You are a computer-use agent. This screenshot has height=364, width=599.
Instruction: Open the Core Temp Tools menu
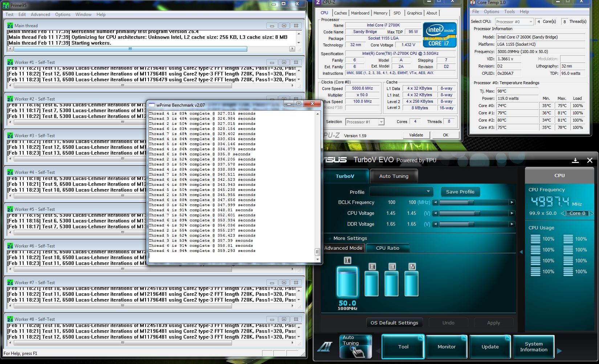pos(509,12)
